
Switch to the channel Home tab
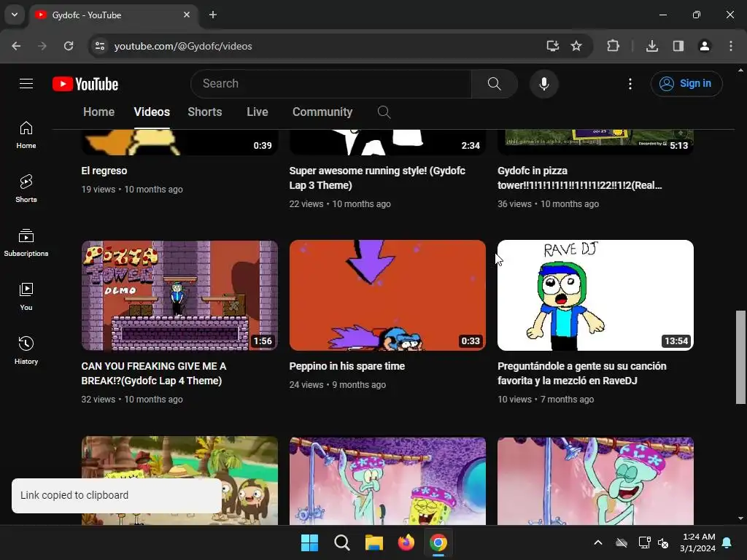[x=98, y=112]
